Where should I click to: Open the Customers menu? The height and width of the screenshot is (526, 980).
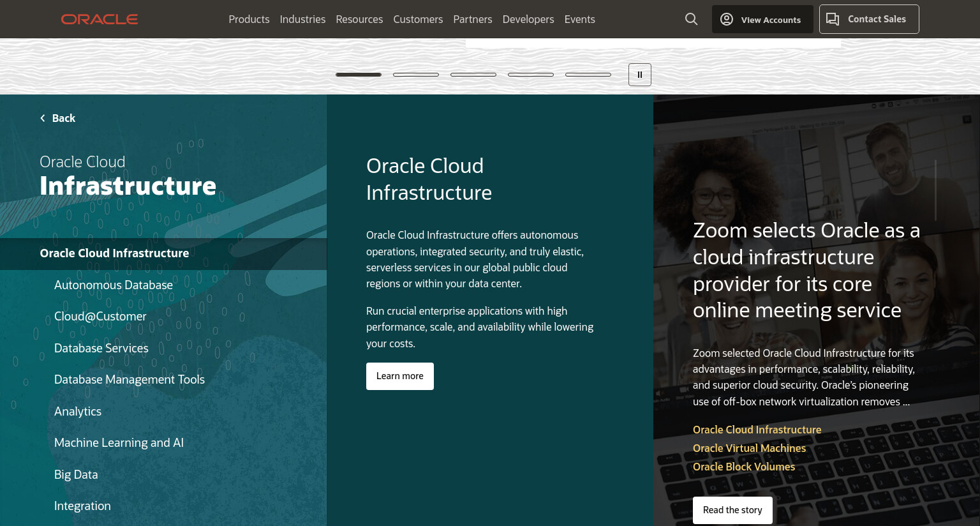point(418,19)
